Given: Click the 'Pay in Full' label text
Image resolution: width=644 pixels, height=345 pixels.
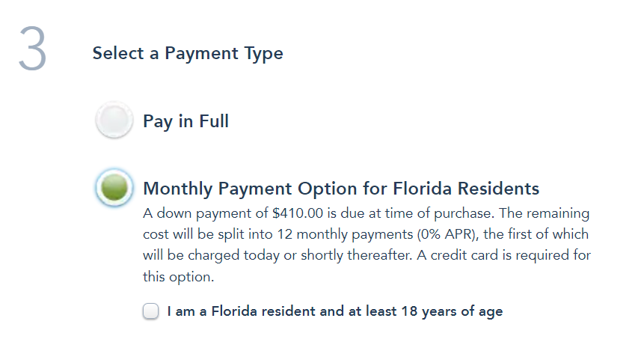Looking at the screenshot, I should pos(185,121).
